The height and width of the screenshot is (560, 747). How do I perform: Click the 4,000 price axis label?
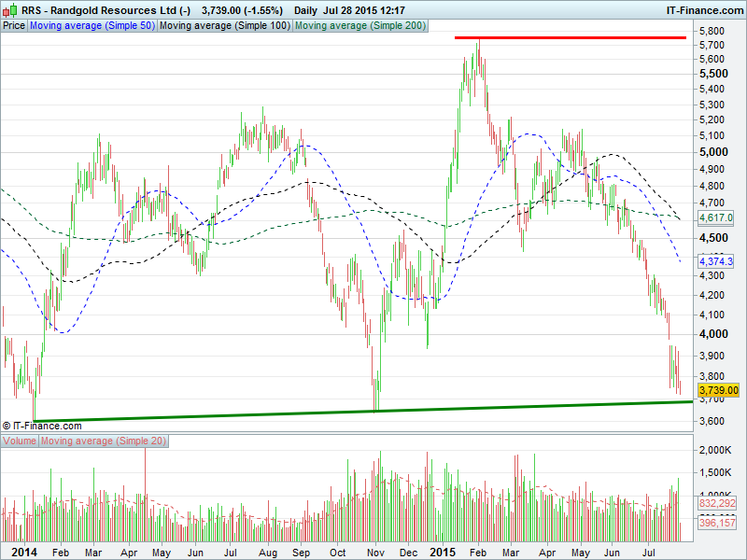click(x=713, y=334)
